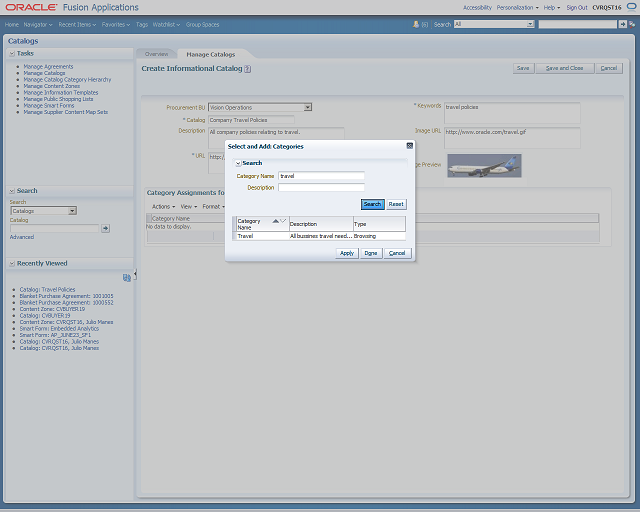The height and width of the screenshot is (512, 640).
Task: Collapse the left pane splitter arrow
Action: pyautogui.click(x=135, y=274)
